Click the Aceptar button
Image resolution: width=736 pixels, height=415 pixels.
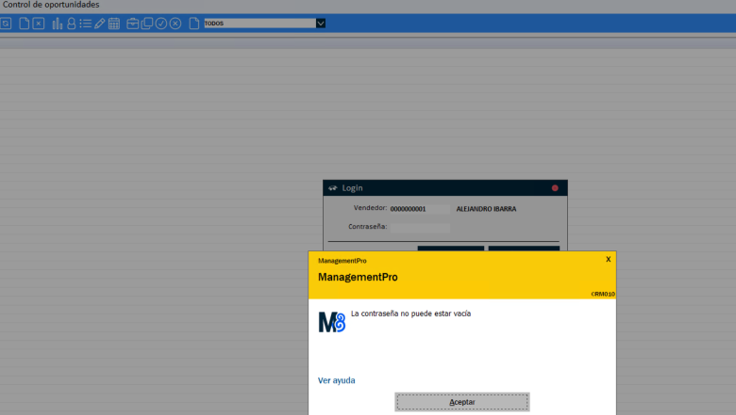(462, 402)
